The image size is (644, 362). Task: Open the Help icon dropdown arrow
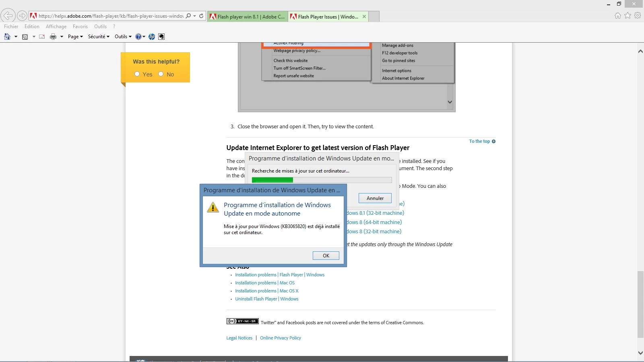tap(144, 37)
